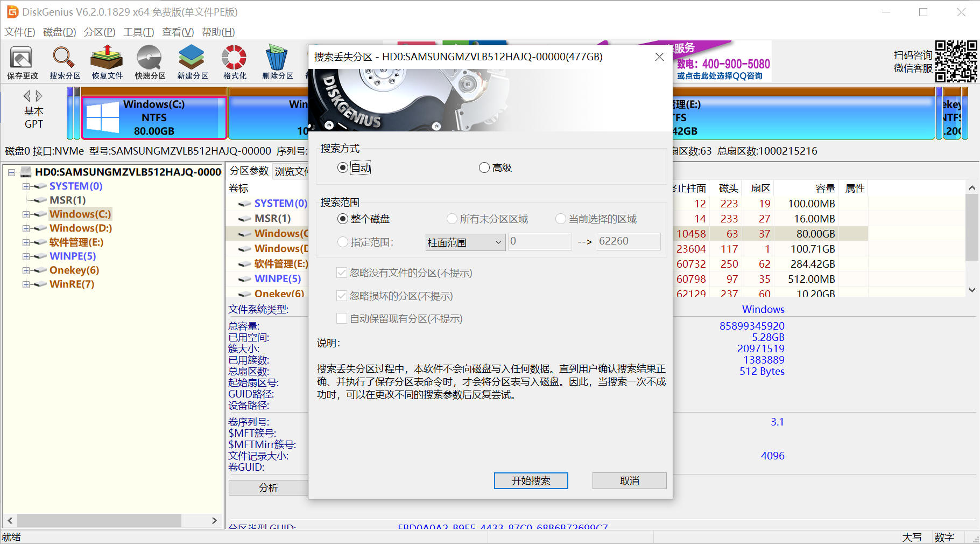Click the DiskGenius app logo in title bar
This screenshot has height=544, width=980.
point(12,12)
